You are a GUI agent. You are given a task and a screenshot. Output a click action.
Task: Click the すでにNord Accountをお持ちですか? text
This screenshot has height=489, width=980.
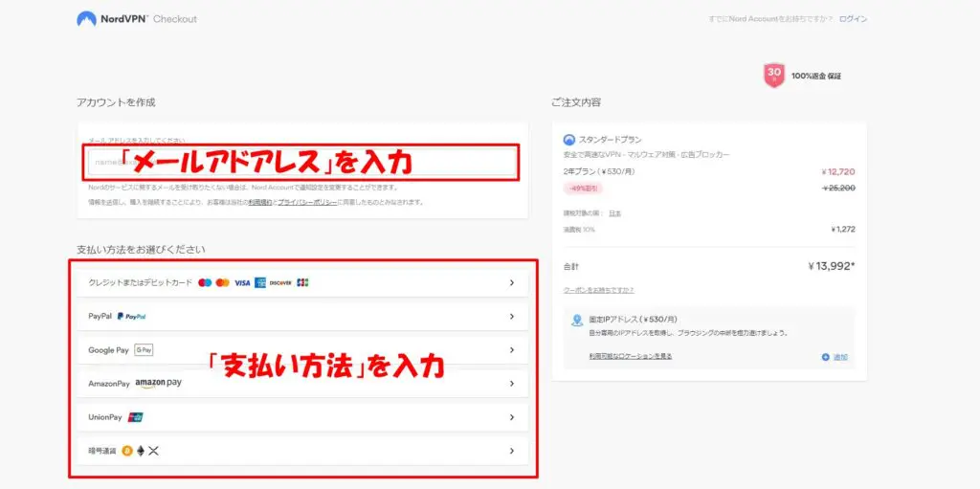tap(770, 19)
